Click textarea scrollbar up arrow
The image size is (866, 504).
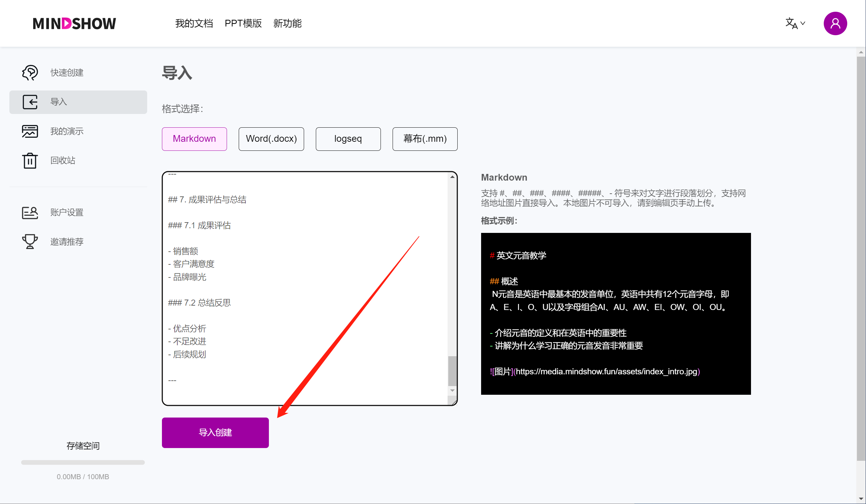click(452, 177)
